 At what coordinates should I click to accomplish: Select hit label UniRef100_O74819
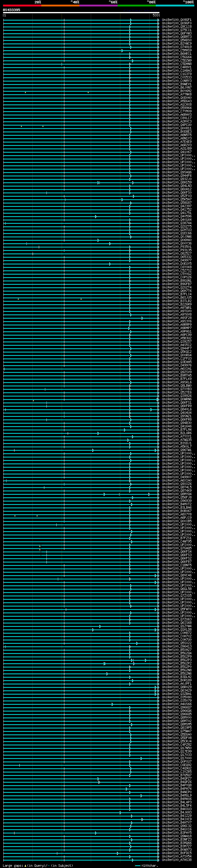tap(177, 47)
